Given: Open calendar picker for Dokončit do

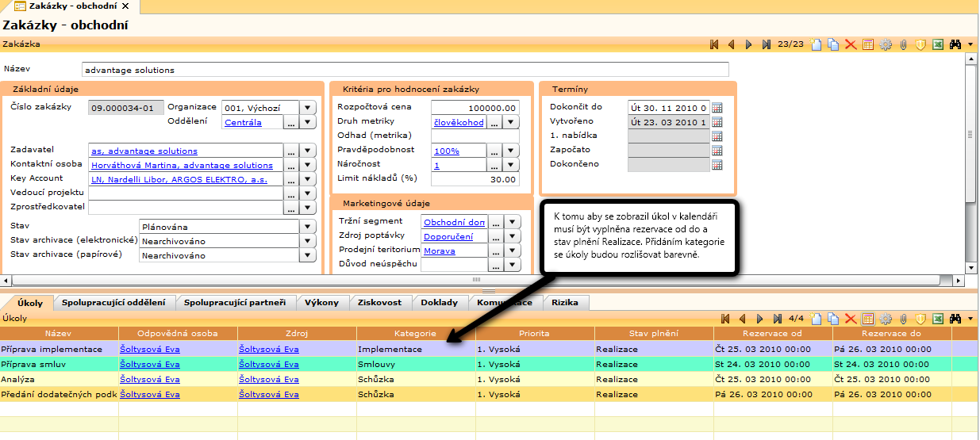Looking at the screenshot, I should [717, 108].
